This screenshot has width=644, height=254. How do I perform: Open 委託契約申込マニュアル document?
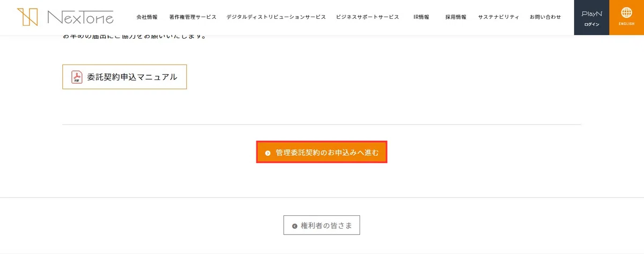pyautogui.click(x=125, y=77)
